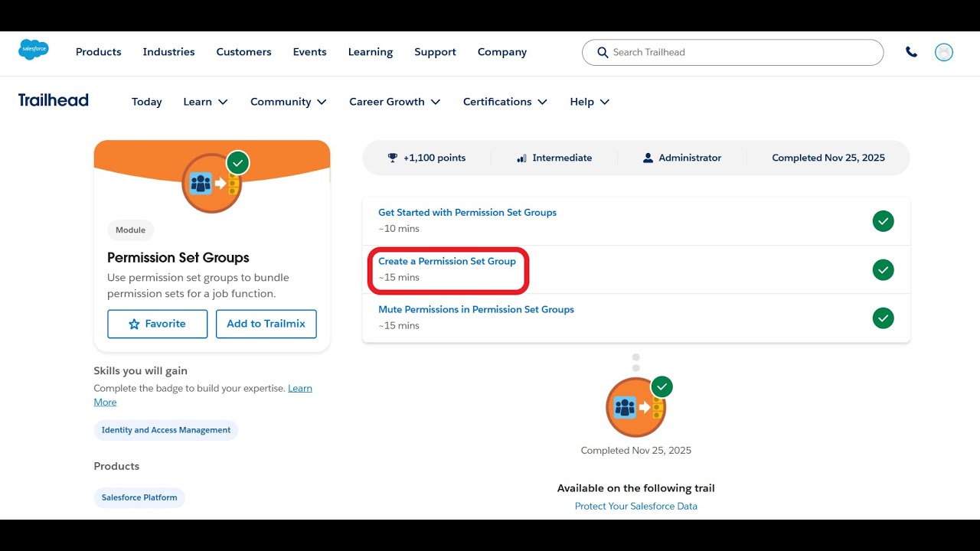Open the Learning menu

(371, 52)
